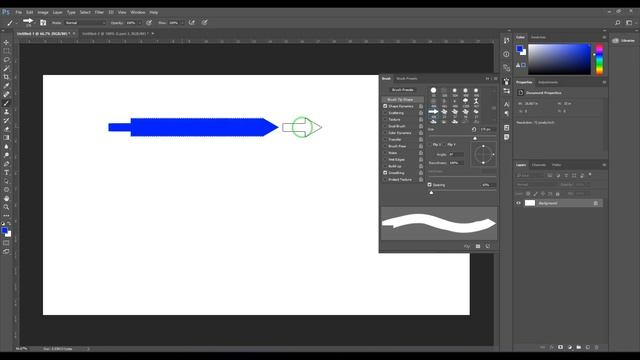Open the collapsed History panel icon
This screenshot has height=360, width=640.
(x=507, y=40)
